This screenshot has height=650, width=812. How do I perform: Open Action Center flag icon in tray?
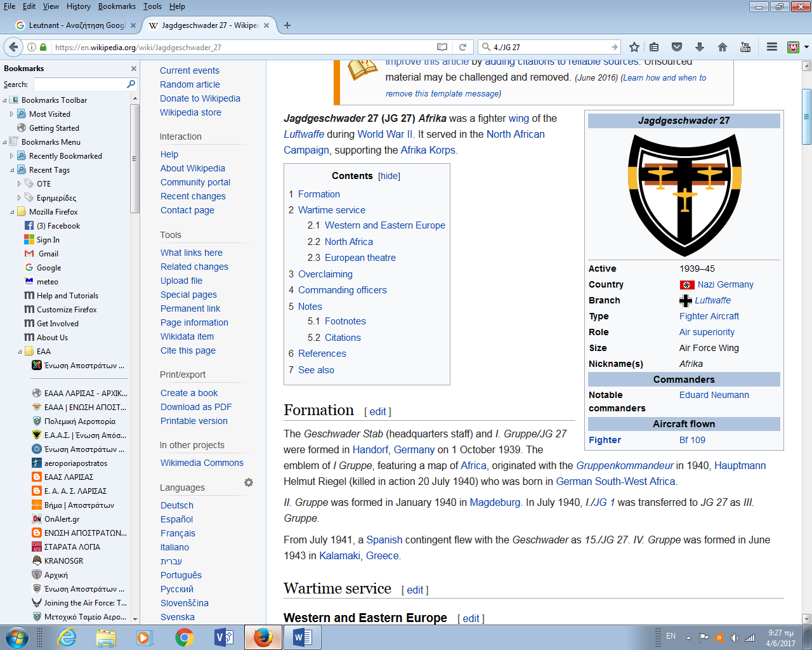704,637
